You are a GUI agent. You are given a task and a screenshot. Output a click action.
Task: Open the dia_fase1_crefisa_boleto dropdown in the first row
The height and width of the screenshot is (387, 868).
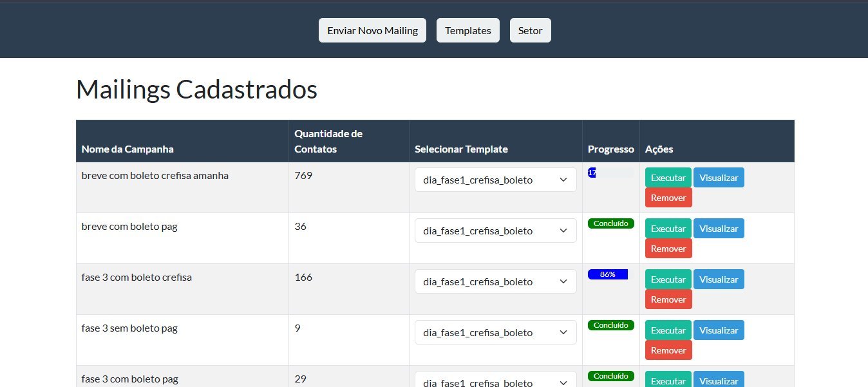point(495,180)
